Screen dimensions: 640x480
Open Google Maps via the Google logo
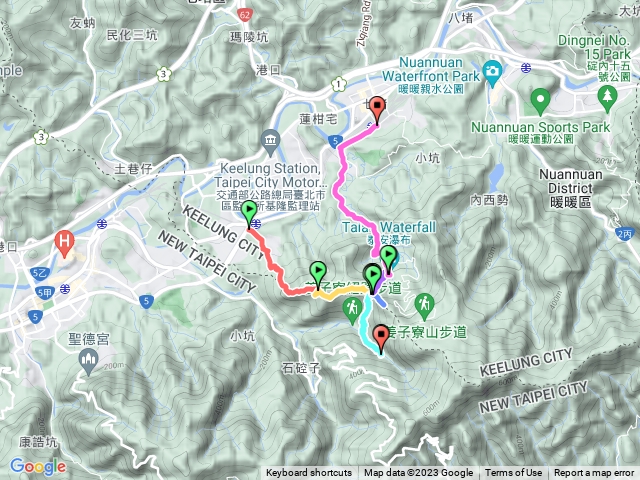coord(38,467)
